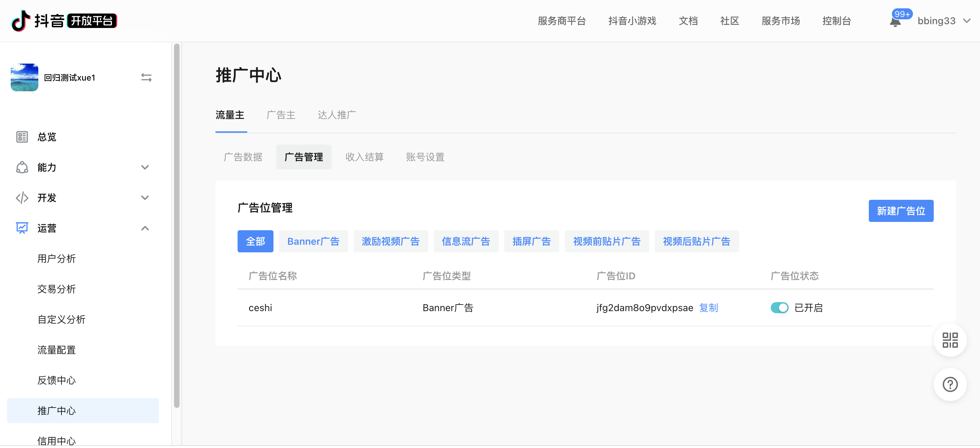
Task: Click the 运营 chart board icon
Action: click(22, 228)
